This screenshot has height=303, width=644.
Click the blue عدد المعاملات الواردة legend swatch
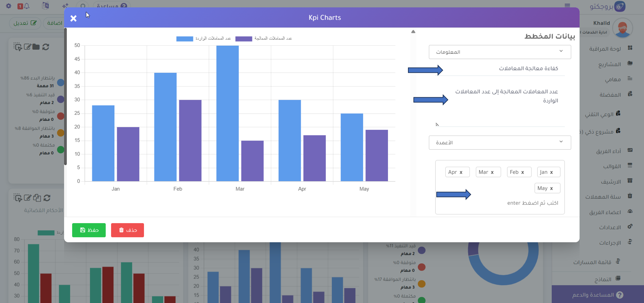point(185,39)
